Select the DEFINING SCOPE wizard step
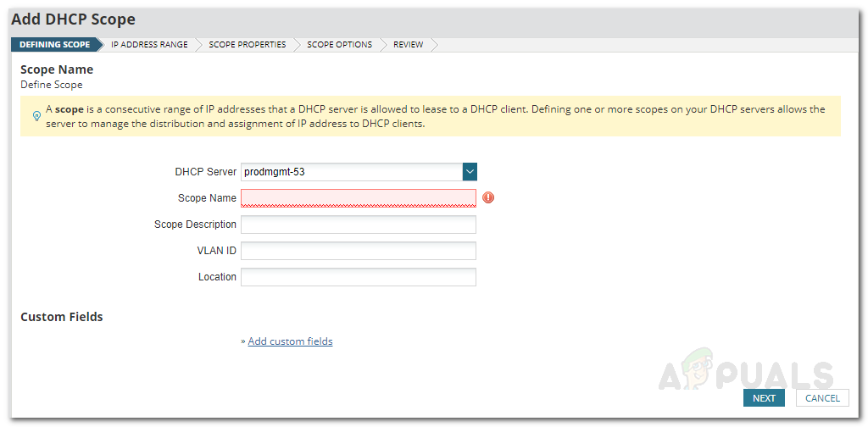 54,45
